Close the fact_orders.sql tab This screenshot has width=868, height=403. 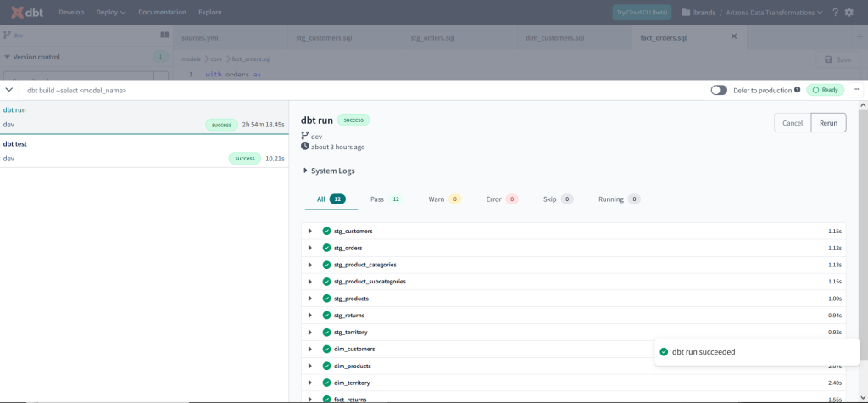tap(734, 36)
